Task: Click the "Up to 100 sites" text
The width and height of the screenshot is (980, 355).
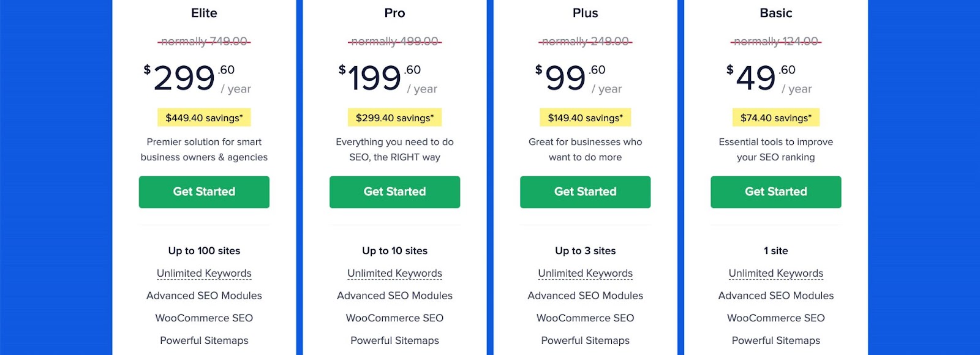Action: pyautogui.click(x=204, y=250)
